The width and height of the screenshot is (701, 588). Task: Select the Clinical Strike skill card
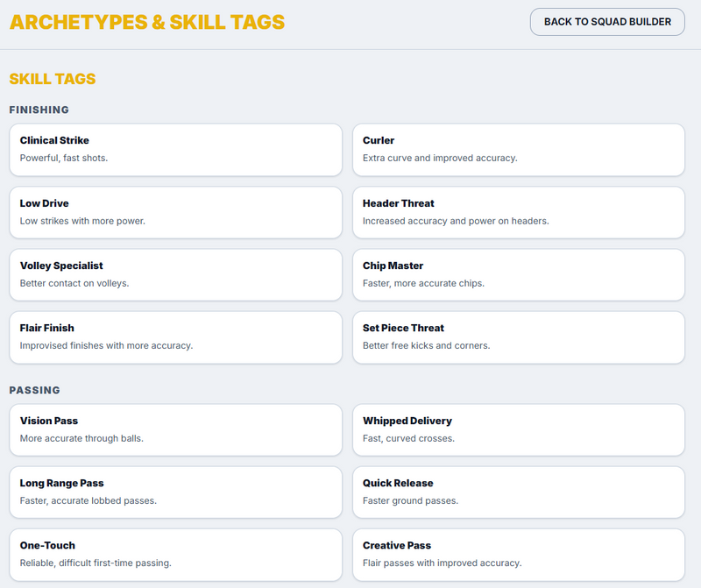176,150
